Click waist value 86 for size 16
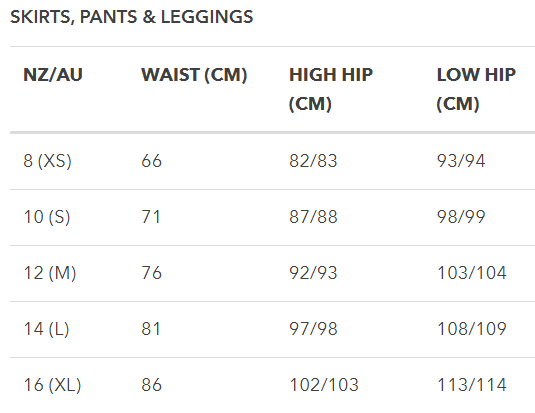 click(x=151, y=385)
